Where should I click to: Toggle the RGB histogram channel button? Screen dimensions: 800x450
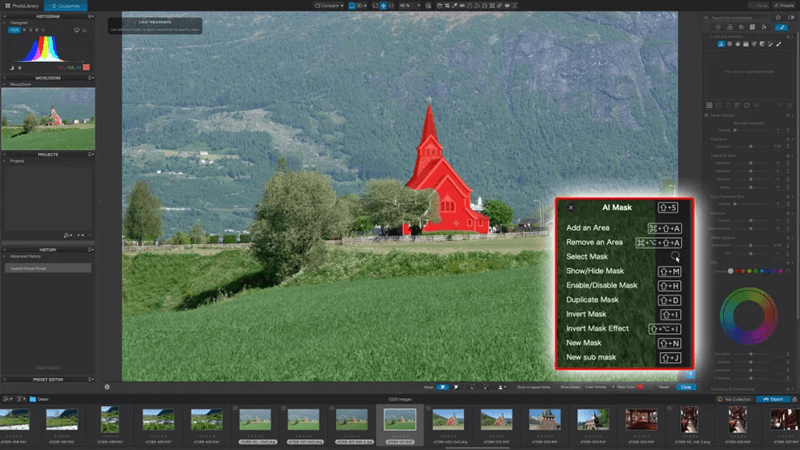(x=14, y=30)
